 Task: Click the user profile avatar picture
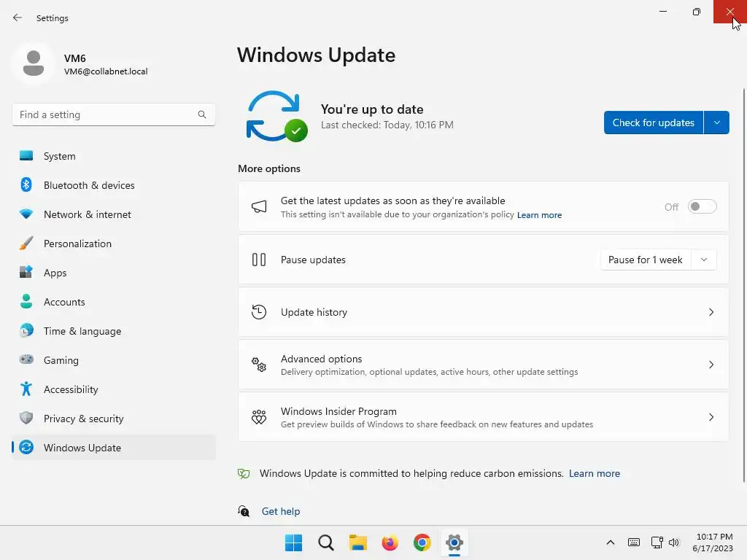click(x=34, y=63)
